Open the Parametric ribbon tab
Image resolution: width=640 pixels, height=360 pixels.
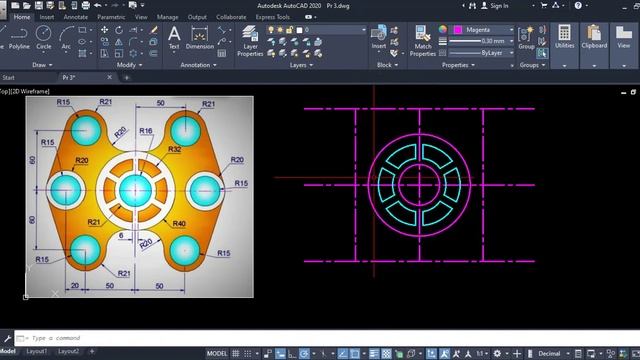click(x=111, y=17)
